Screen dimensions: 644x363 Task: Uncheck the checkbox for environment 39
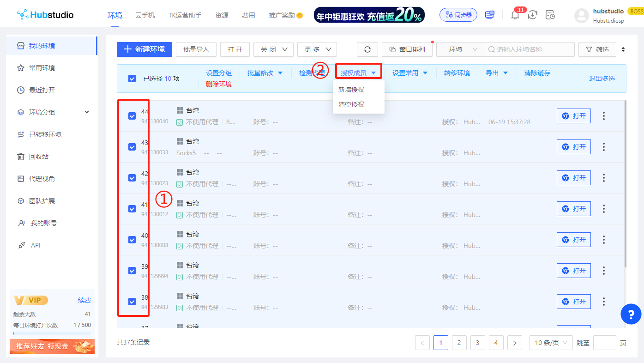tap(132, 271)
